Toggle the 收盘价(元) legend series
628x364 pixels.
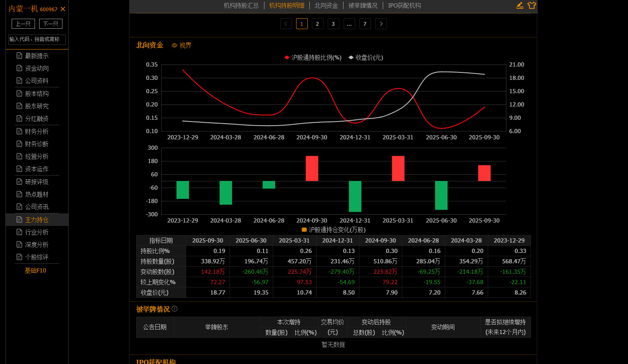(x=366, y=57)
